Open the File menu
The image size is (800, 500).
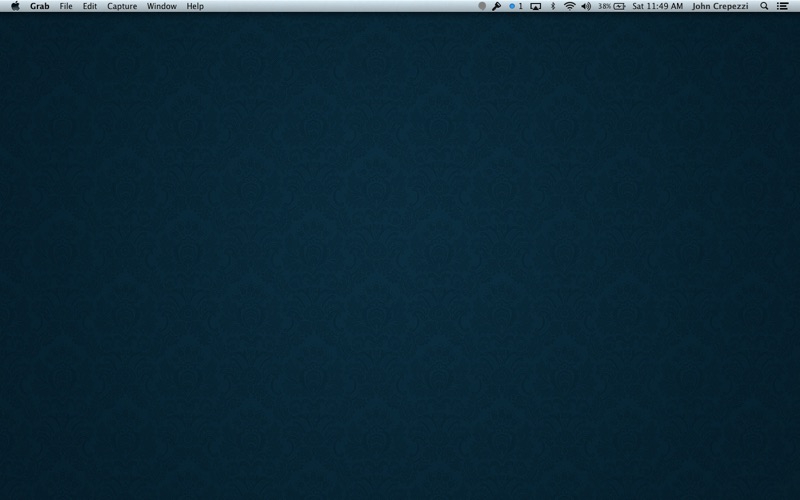click(x=66, y=6)
